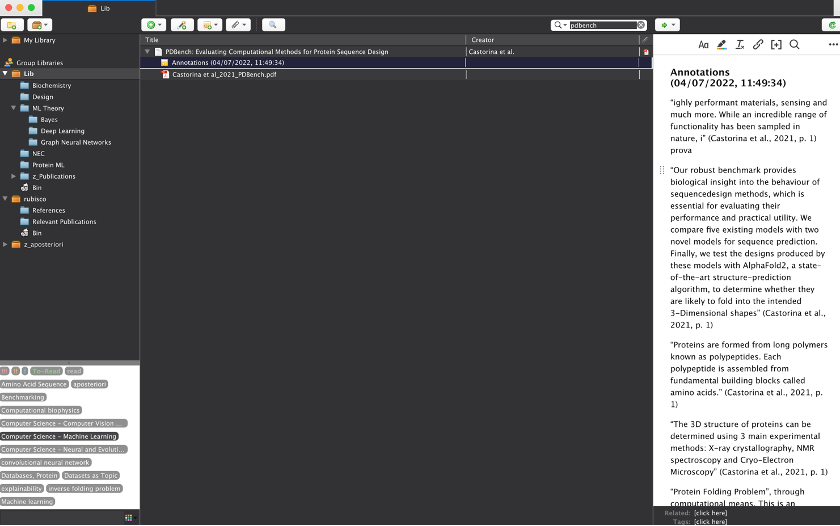The width and height of the screenshot is (840, 526).
Task: Collapse the rubisco group library
Action: tap(5, 199)
